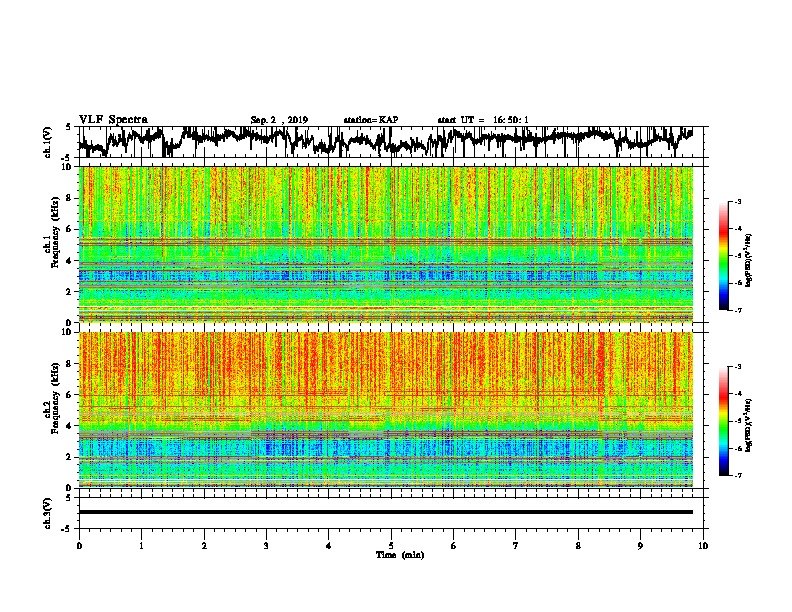Viewport: 792px width, 612px height.
Task: Click inside the ch.1 spectrogram panel
Action: point(385,244)
